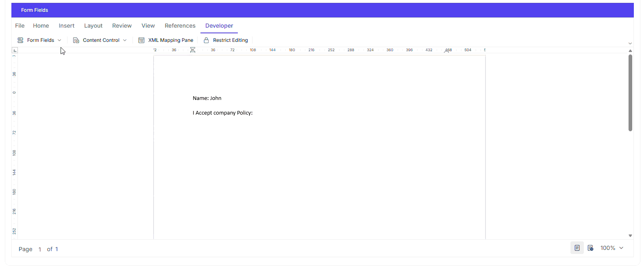Switch to the Home tab

[41, 26]
